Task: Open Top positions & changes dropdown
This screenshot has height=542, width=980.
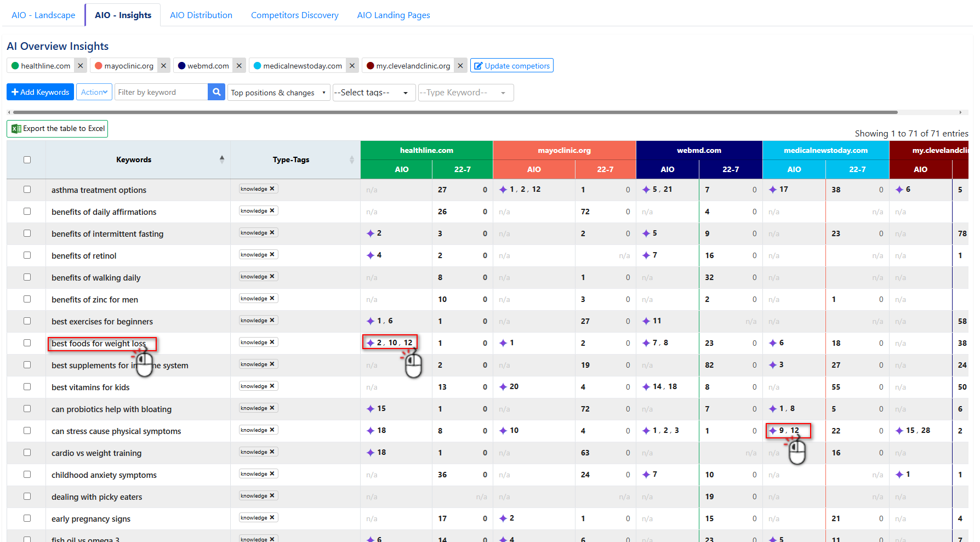Action: (x=279, y=93)
